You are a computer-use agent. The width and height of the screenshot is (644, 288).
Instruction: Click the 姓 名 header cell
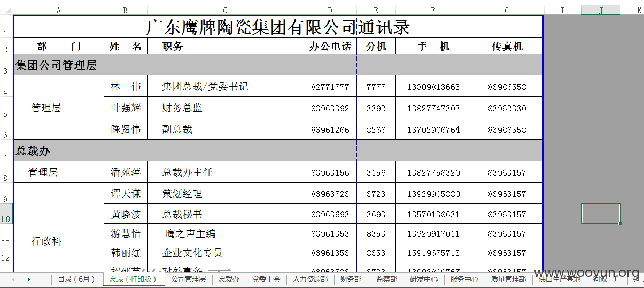point(126,46)
